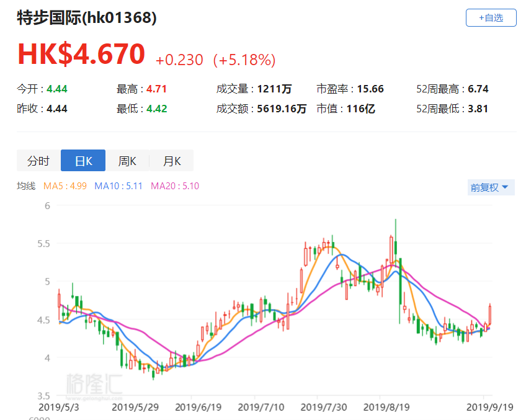Click the 最高 high value 4.71

pyautogui.click(x=156, y=89)
